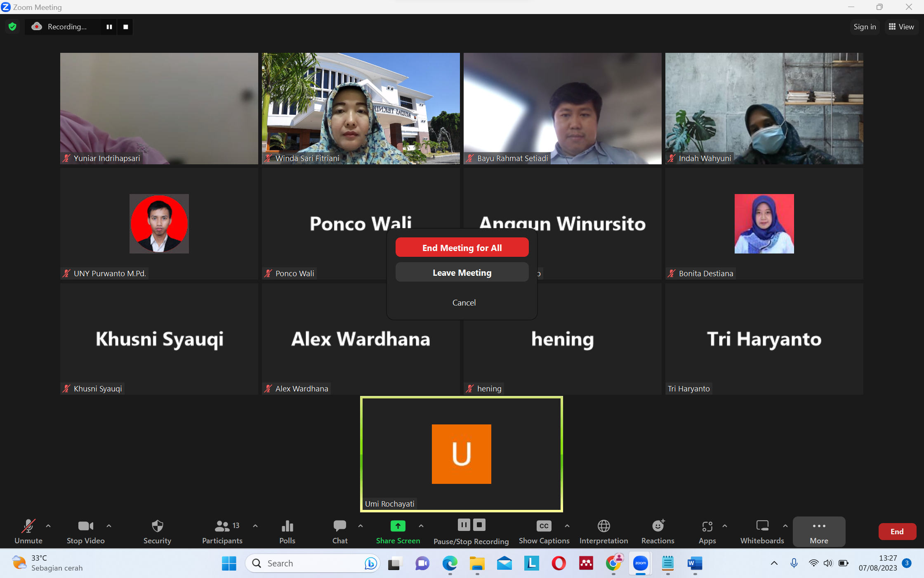Open the View layout menu
Image resolution: width=924 pixels, height=578 pixels.
pyautogui.click(x=901, y=27)
